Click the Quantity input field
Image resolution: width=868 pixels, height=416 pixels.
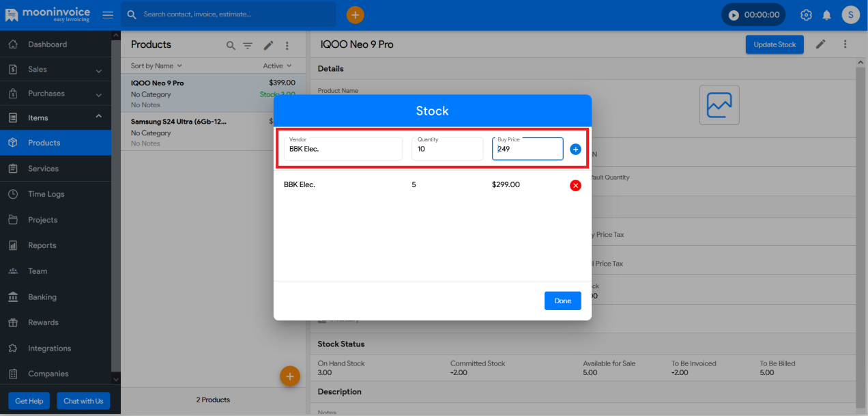tap(448, 149)
